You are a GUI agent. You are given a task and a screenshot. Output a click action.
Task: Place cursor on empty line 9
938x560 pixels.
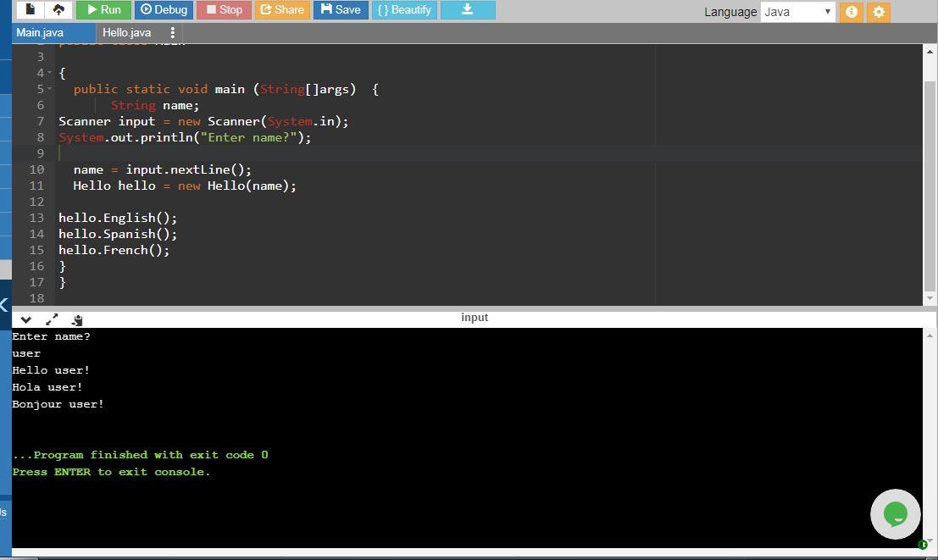(x=339, y=153)
